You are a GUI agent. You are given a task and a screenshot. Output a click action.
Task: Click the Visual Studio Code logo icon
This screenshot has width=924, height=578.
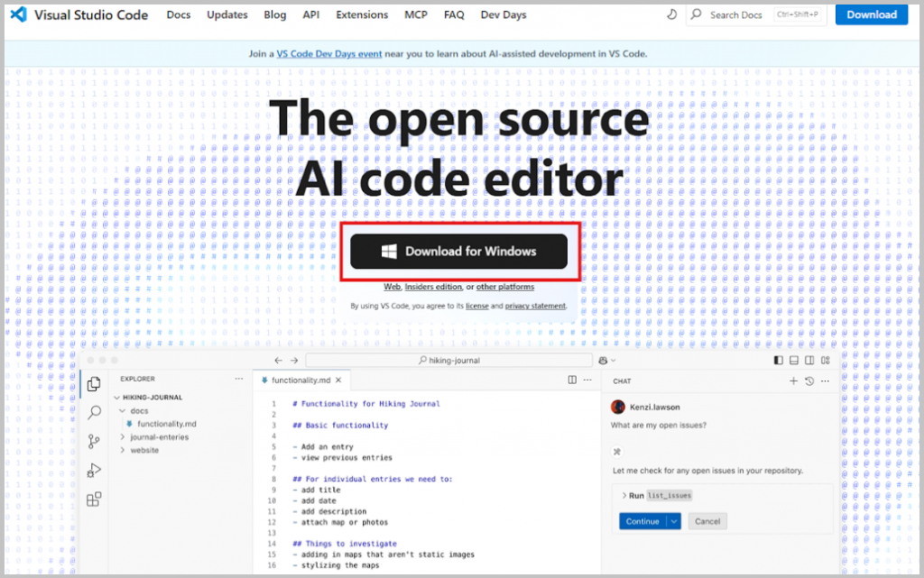click(19, 14)
